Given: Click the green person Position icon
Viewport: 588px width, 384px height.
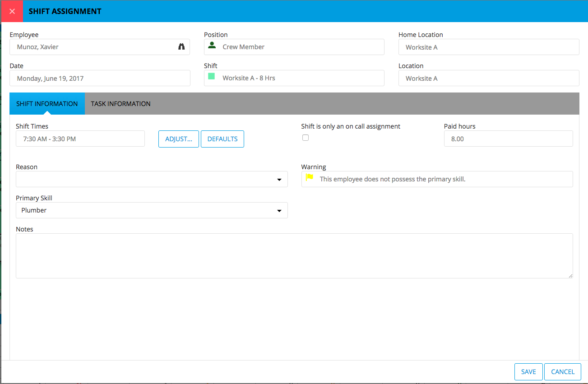Looking at the screenshot, I should click(x=212, y=45).
